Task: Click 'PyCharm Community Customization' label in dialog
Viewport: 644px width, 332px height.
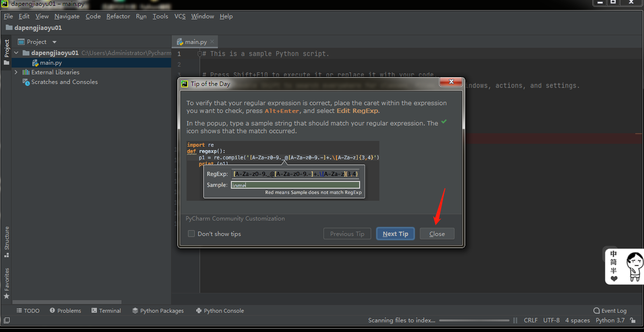Action: (x=235, y=219)
